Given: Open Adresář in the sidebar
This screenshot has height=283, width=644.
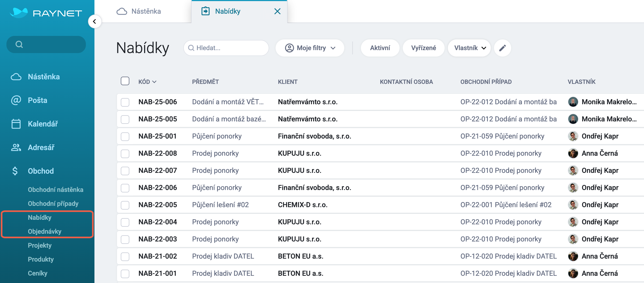Looking at the screenshot, I should pyautogui.click(x=41, y=147).
